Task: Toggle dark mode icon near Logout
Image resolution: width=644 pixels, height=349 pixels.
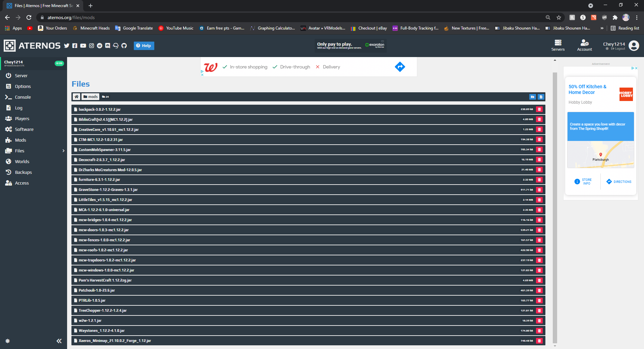Action: (x=607, y=49)
